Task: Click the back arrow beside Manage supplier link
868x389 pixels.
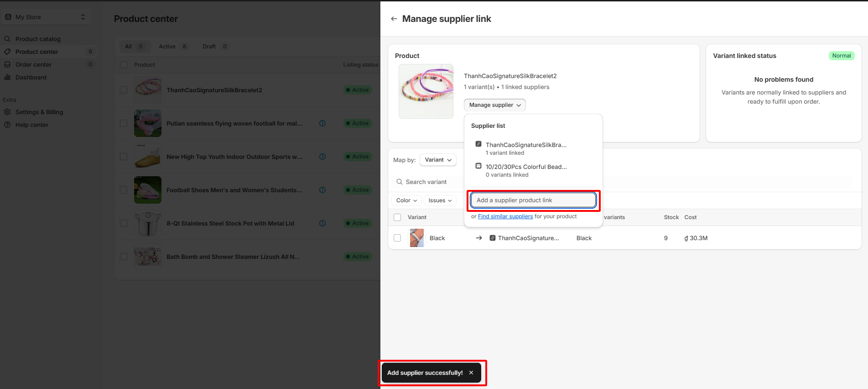Action: pyautogui.click(x=394, y=19)
